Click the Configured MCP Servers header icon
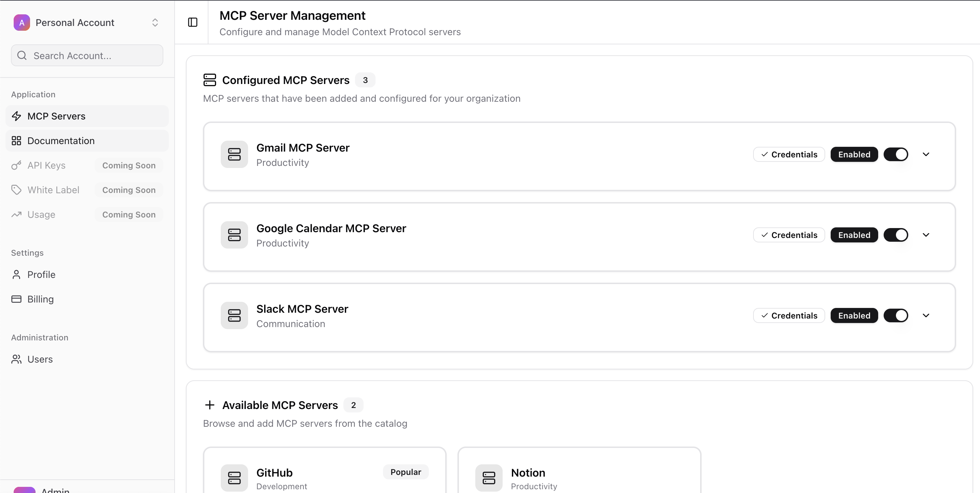Screen dimensions: 980x493 (x=209, y=80)
